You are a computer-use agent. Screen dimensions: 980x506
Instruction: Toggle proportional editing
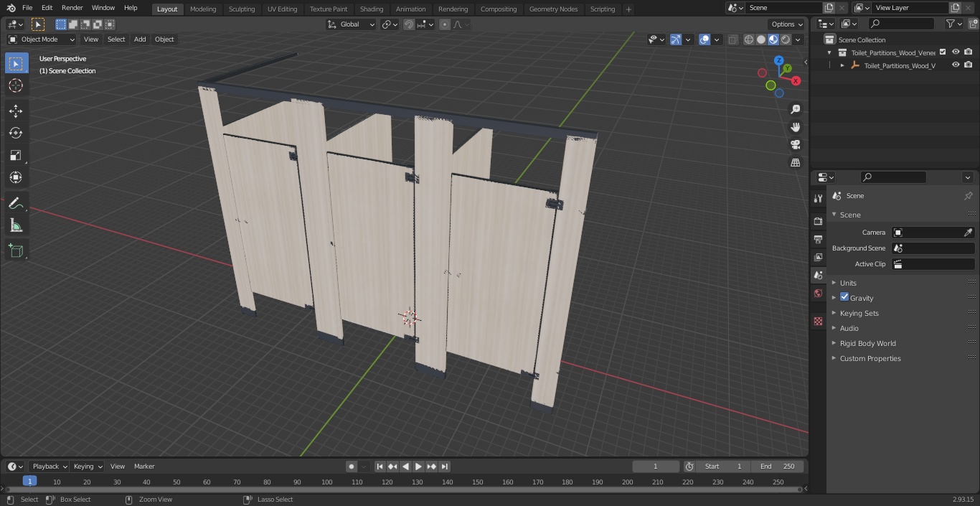click(x=445, y=24)
